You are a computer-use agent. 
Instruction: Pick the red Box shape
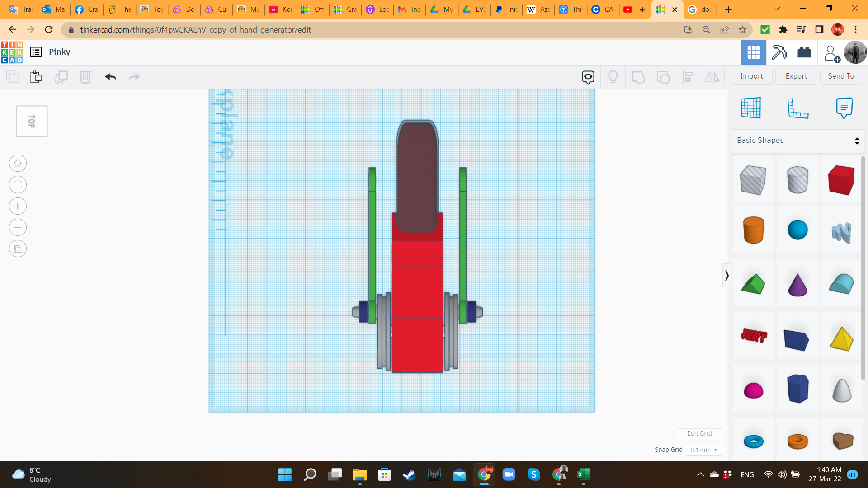(841, 180)
